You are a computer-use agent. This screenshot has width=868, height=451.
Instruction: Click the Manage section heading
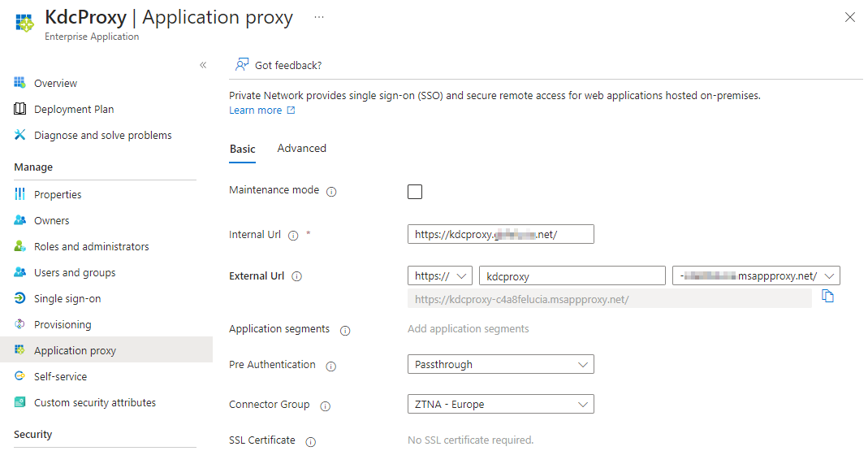tap(33, 167)
